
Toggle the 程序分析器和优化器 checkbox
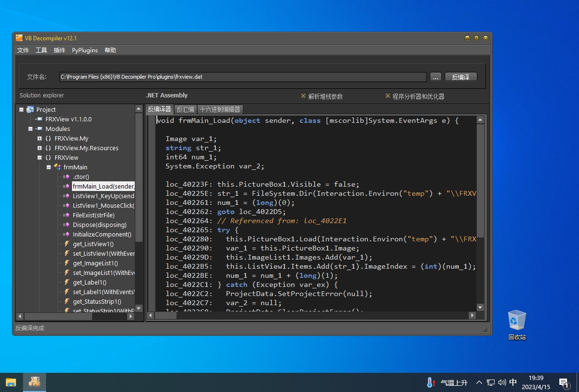[388, 96]
